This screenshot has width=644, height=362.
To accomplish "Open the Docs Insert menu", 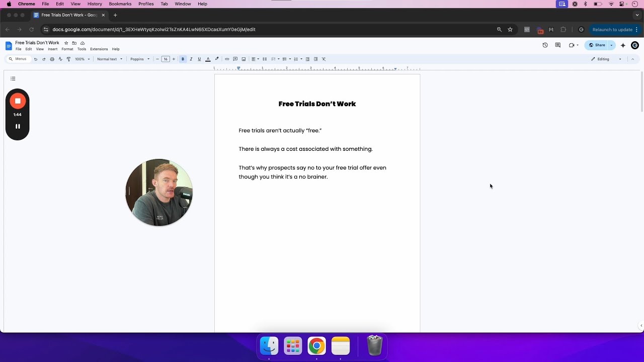I will tap(53, 49).
